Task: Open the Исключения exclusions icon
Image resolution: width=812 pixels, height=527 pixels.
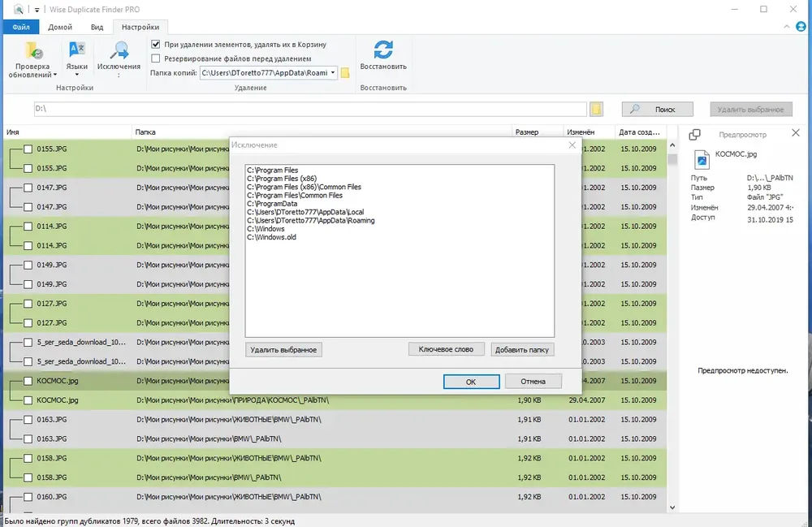Action: (119, 50)
